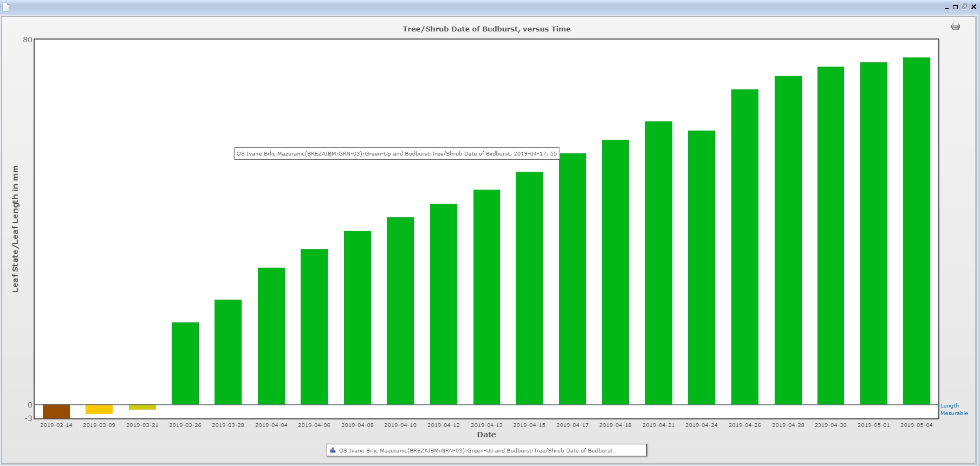980x466 pixels.
Task: Click the 2019-04-17 data tooltip
Action: coord(397,154)
